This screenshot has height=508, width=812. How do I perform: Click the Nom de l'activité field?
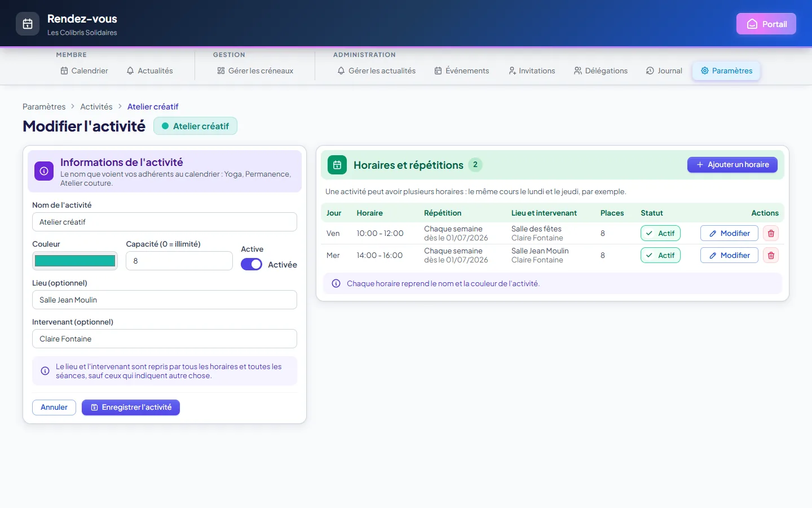pyautogui.click(x=165, y=222)
